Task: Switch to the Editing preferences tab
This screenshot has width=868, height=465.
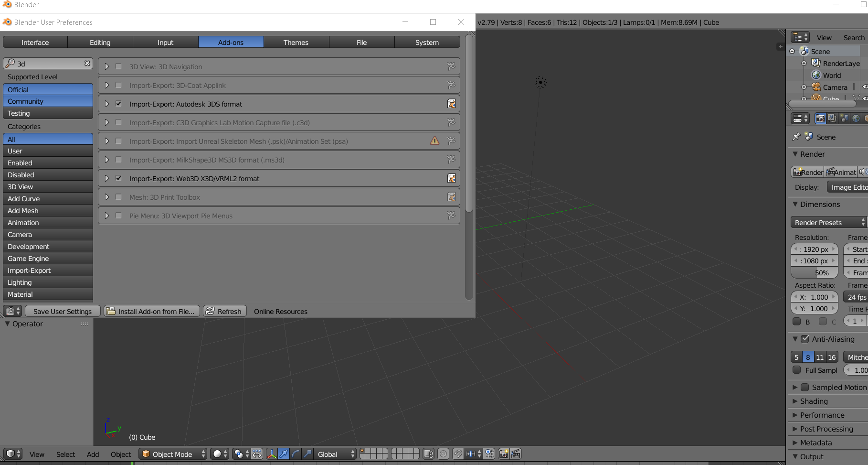Action: [100, 42]
